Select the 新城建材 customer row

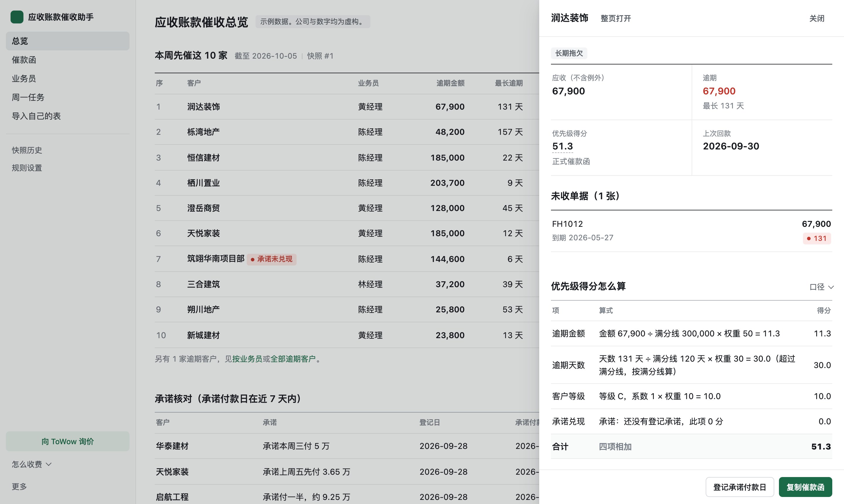coord(347,335)
